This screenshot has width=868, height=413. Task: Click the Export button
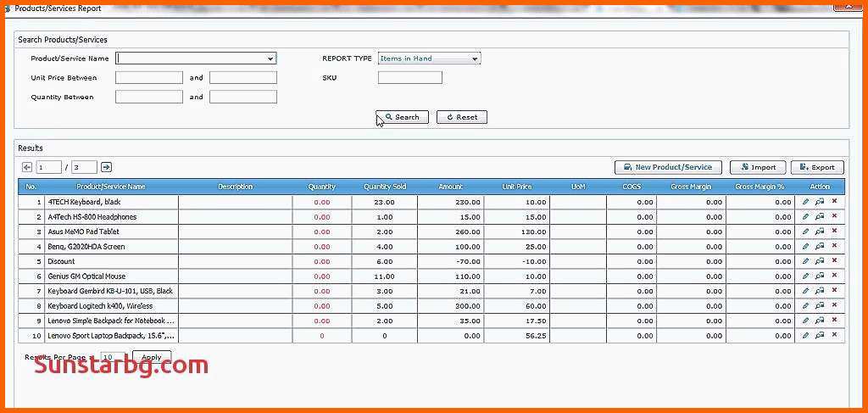click(817, 167)
